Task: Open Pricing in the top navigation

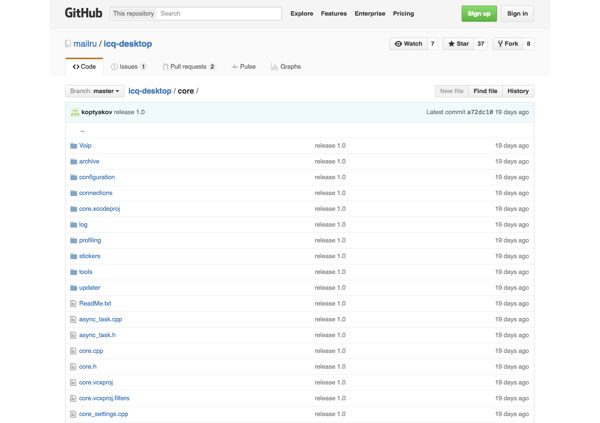Action: click(x=403, y=13)
